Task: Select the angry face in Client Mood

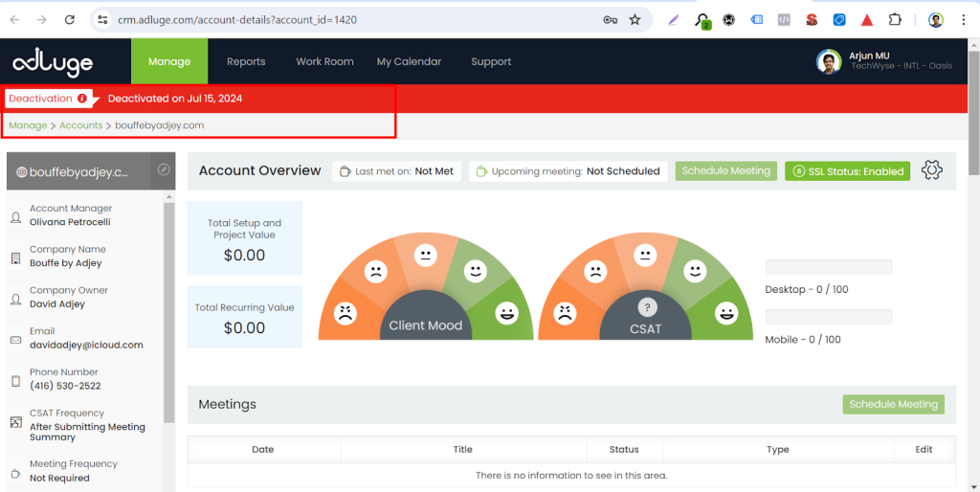Action: (345, 312)
